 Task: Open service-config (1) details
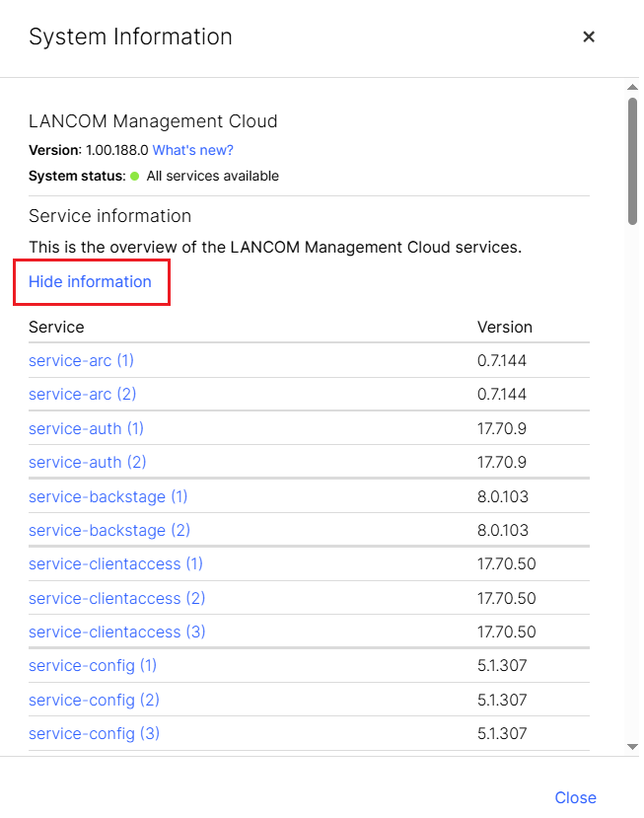click(92, 665)
